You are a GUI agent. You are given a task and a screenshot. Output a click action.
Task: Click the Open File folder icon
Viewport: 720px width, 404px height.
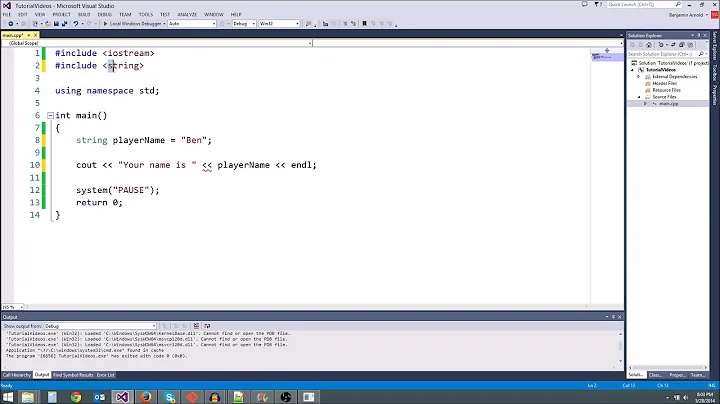(x=48, y=23)
